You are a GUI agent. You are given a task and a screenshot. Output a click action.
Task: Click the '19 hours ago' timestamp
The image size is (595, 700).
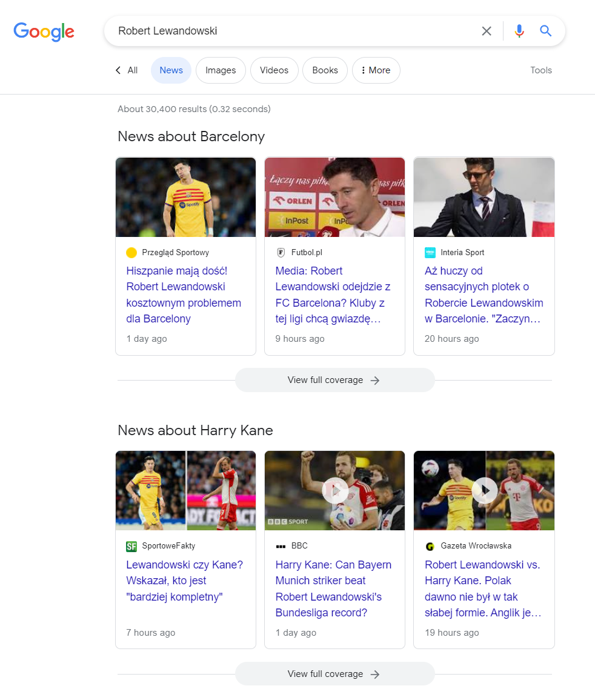point(452,633)
